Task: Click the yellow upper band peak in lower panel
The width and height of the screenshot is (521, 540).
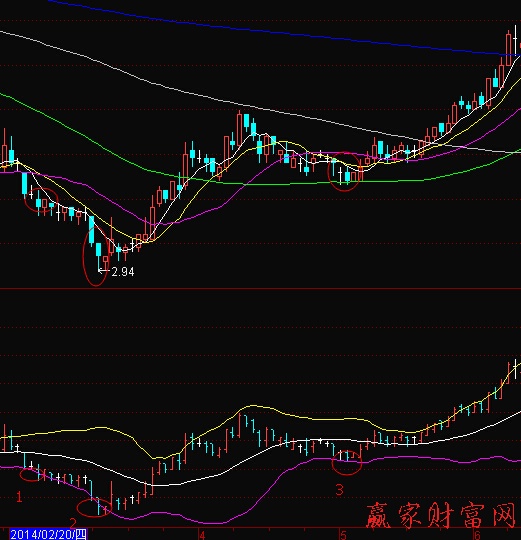Action: [x=253, y=406]
